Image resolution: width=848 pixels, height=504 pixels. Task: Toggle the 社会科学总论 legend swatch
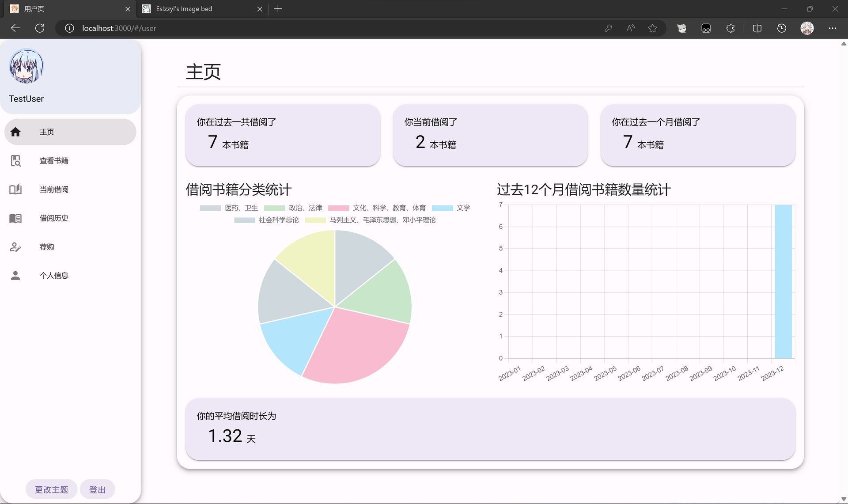[245, 220]
